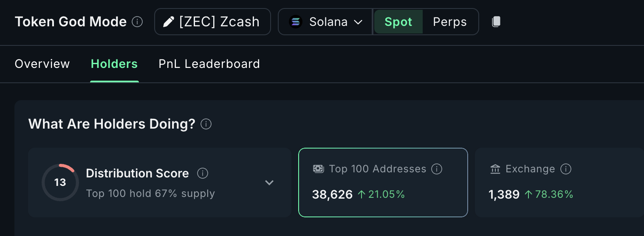Screen dimensions: 644x236
Task: Click the Exchange bank building icon
Action: [495, 169]
